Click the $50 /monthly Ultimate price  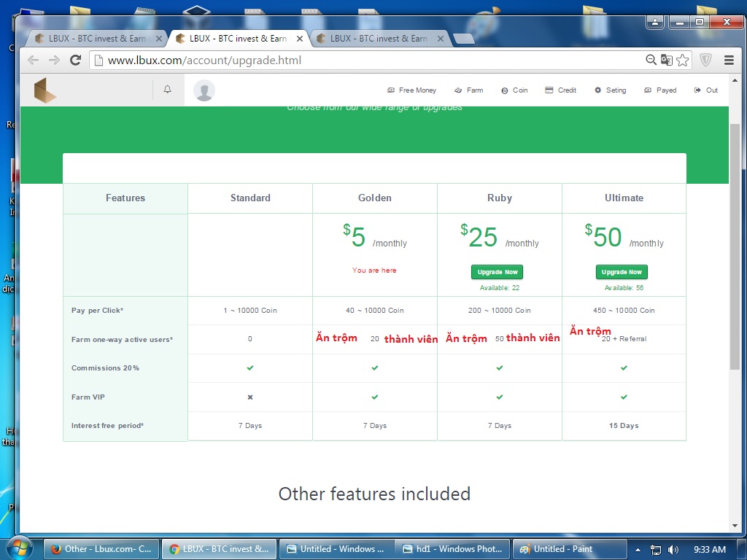pos(624,237)
